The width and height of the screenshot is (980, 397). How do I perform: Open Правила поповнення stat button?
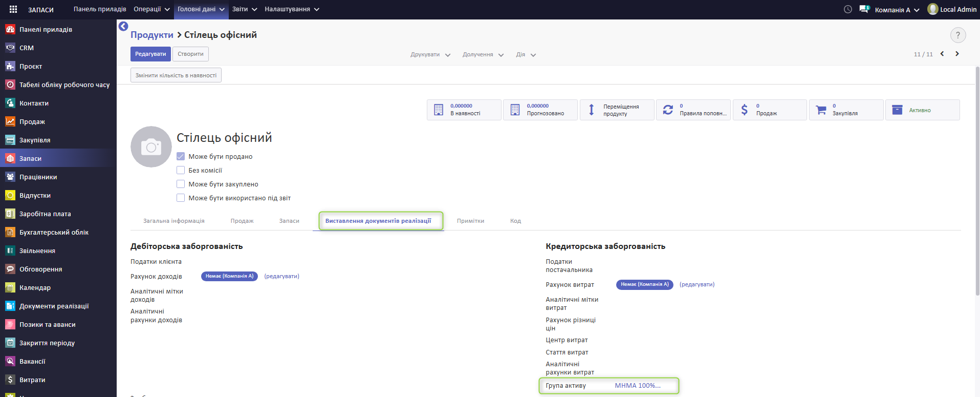(693, 110)
